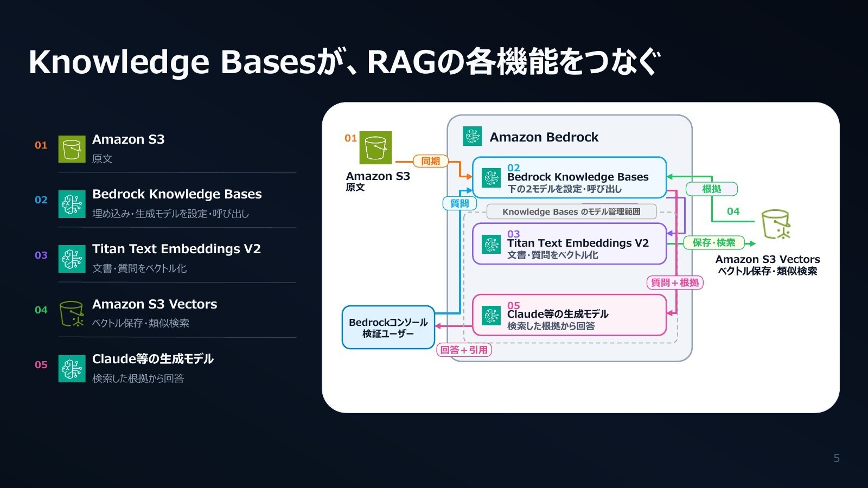Click the 'Amazon S3' heading in the numbered list
Image resolution: width=868 pixels, height=488 pixels.
[x=129, y=139]
